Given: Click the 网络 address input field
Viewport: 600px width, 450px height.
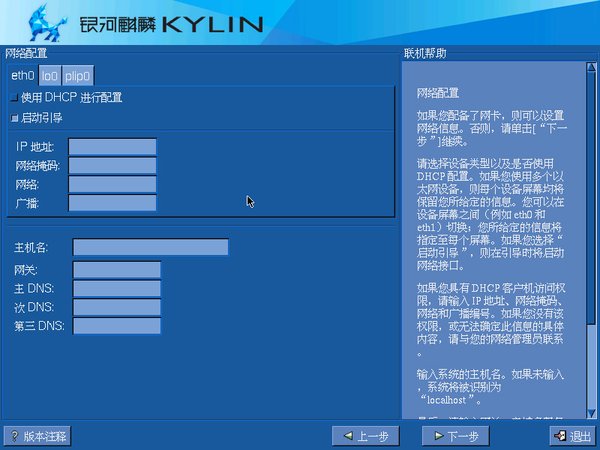Looking at the screenshot, I should (x=112, y=184).
